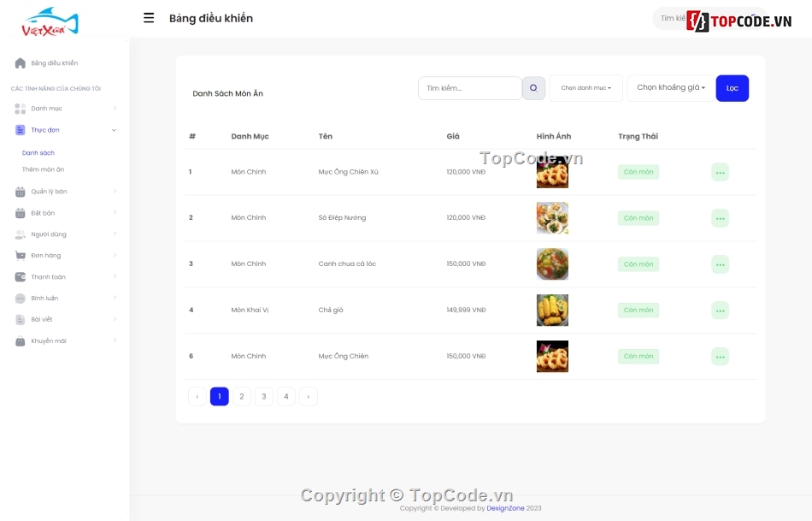Click the Thực đơn menu icon

coord(21,130)
